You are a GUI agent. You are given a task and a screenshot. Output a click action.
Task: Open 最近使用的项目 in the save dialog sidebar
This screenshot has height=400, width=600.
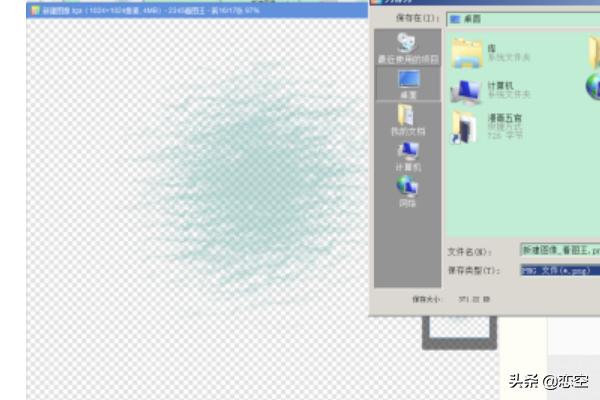click(408, 49)
